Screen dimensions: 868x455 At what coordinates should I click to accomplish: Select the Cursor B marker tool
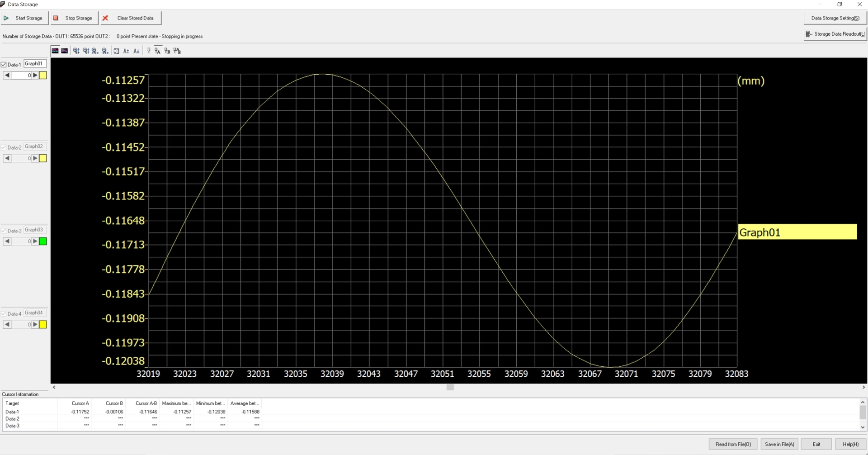(167, 51)
